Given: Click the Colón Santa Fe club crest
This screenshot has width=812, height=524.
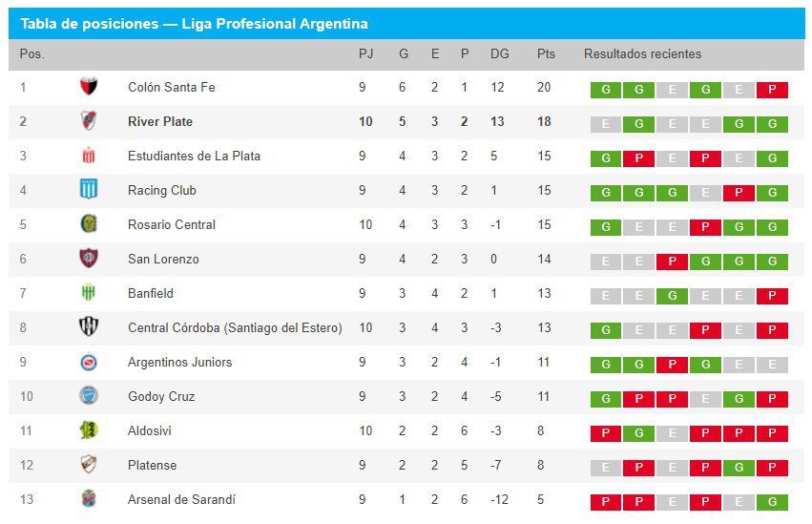Looking at the screenshot, I should (x=89, y=87).
